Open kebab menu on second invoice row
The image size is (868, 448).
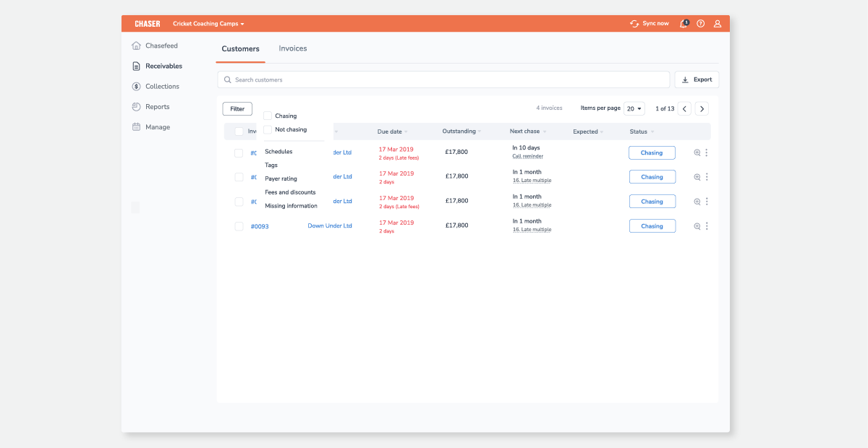click(x=707, y=177)
